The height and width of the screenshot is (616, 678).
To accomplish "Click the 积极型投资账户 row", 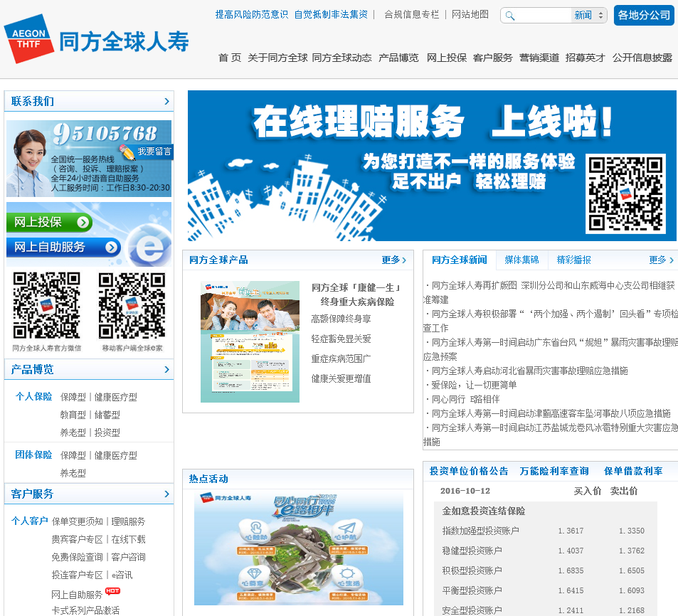I will coord(546,570).
